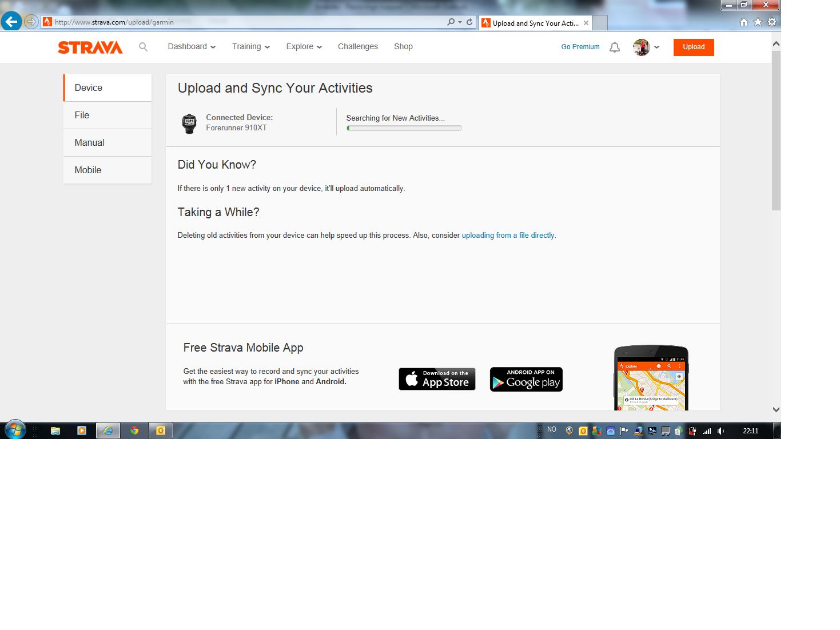
Task: Click the NO language indicator
Action: tap(552, 429)
